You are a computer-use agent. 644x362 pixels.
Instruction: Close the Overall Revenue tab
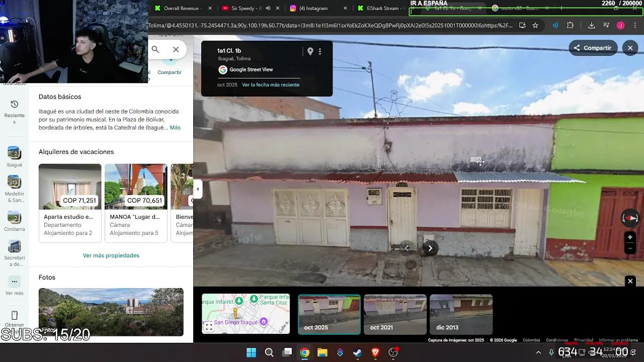(210, 8)
